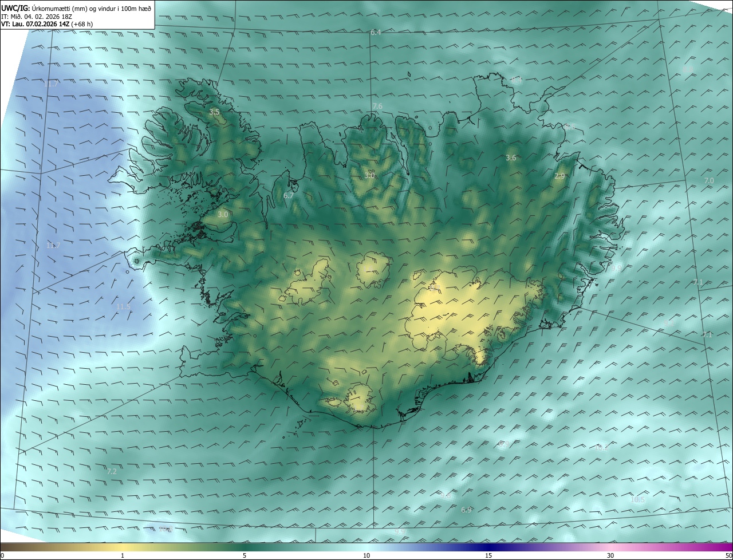Click the 3.6 value in northeast Iceland
This screenshot has width=733, height=560.
[x=511, y=158]
